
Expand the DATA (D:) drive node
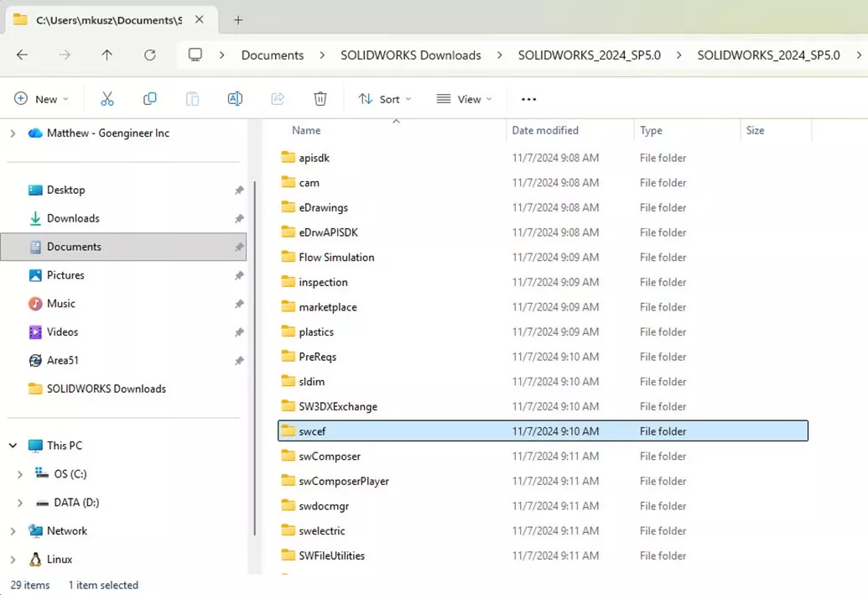(x=20, y=503)
